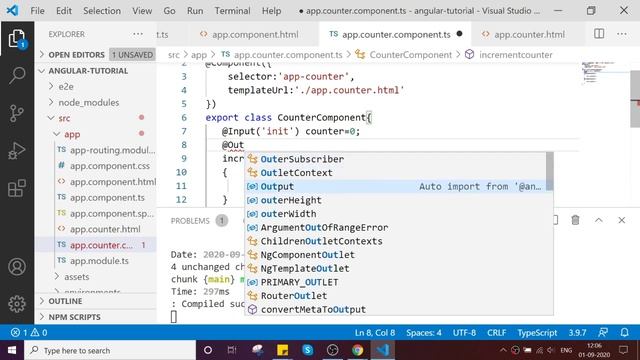Open Task View on taskbar
The height and width of the screenshot is (360, 640).
click(232, 350)
